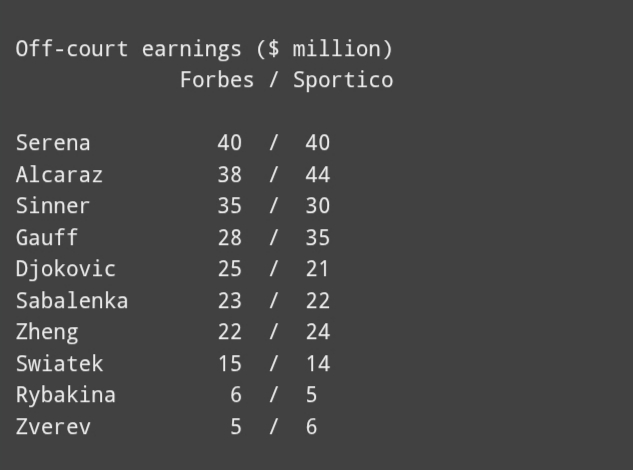The height and width of the screenshot is (470, 633).
Task: Click the Sportico column header
Action: [x=343, y=80]
